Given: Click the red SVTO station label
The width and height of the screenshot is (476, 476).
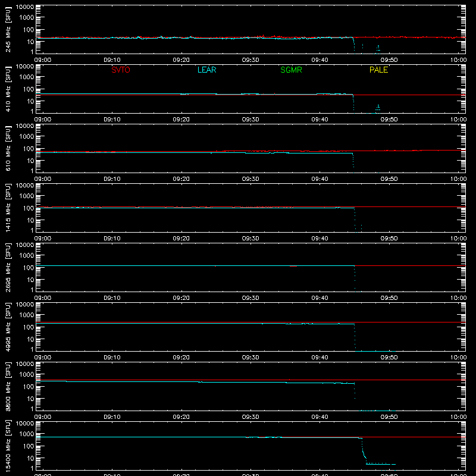Looking at the screenshot, I should point(121,70).
